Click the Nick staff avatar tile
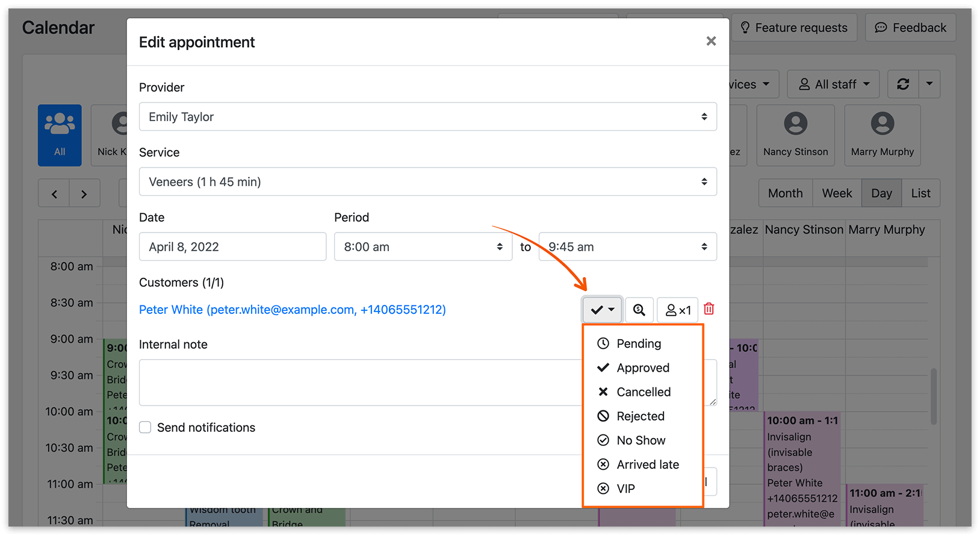The height and width of the screenshot is (535, 980). coord(109,135)
